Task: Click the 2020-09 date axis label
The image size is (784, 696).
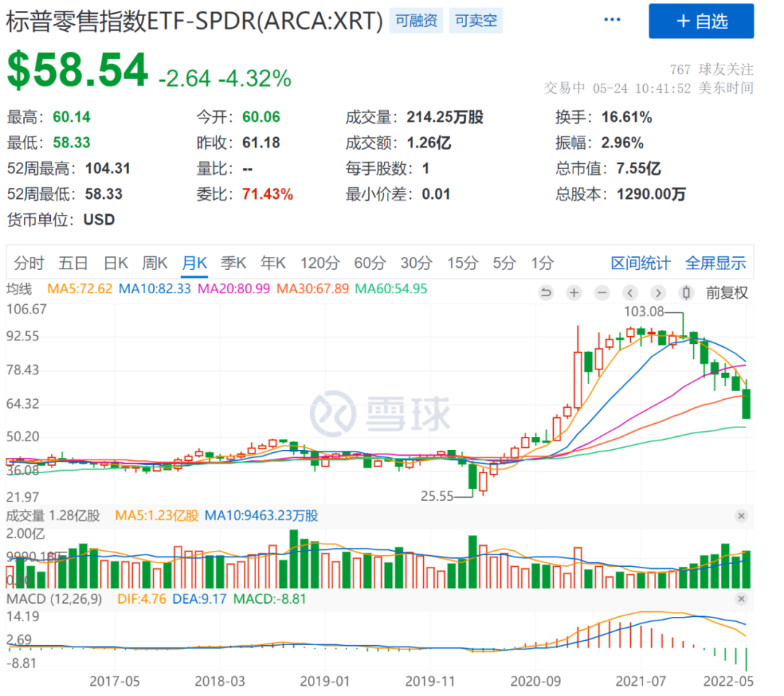Action: coord(535,681)
